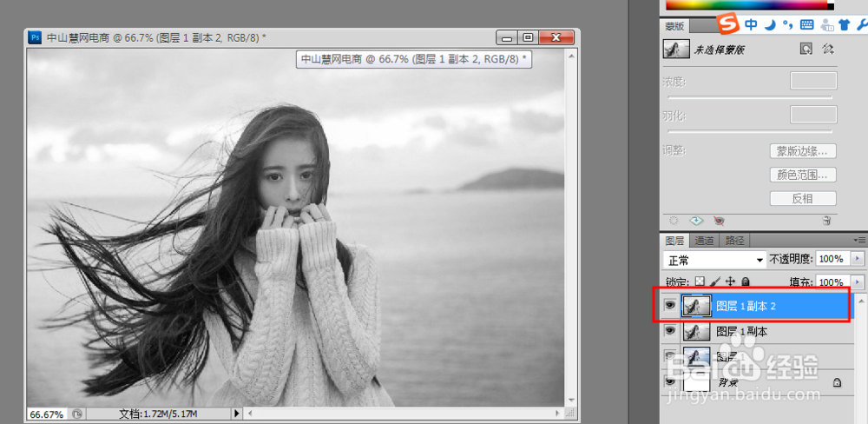The width and height of the screenshot is (868, 424).
Task: Click the add vector mask icon
Action: [x=828, y=49]
